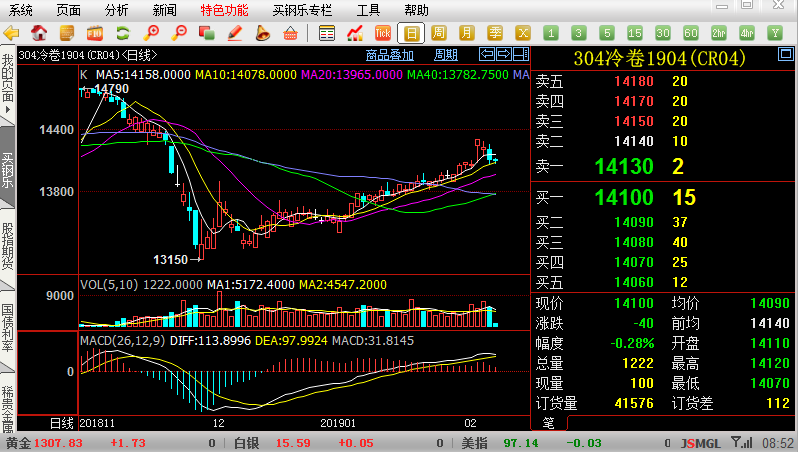
Task: Open the 特色功能 menu
Action: (x=224, y=10)
